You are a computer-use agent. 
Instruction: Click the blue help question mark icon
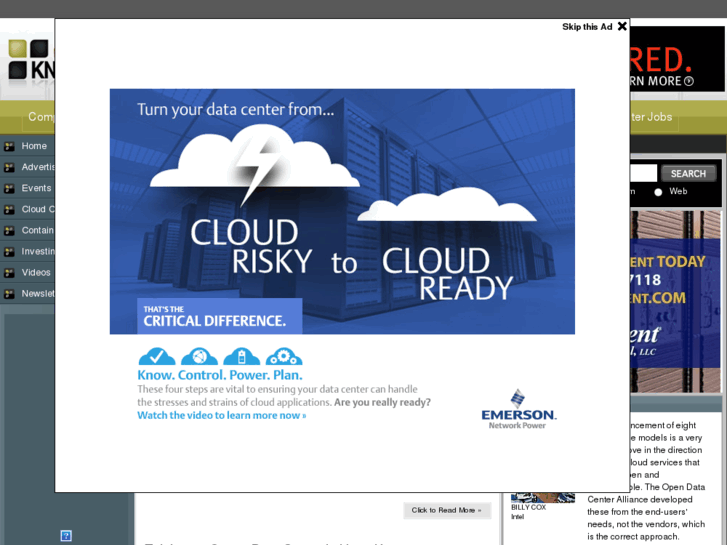[x=66, y=536]
